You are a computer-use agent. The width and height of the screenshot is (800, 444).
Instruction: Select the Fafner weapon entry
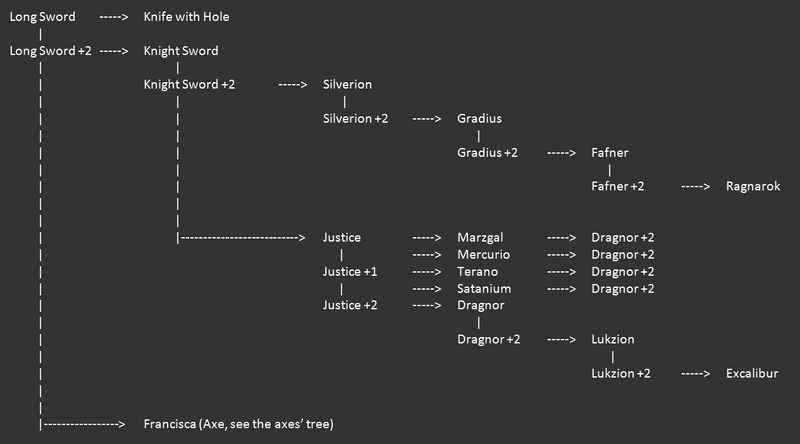(610, 153)
